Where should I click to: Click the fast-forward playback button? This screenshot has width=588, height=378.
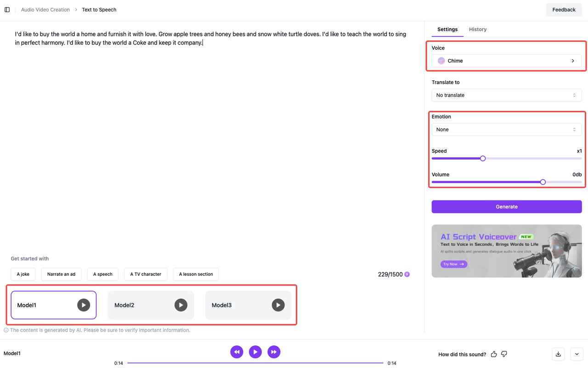(274, 352)
